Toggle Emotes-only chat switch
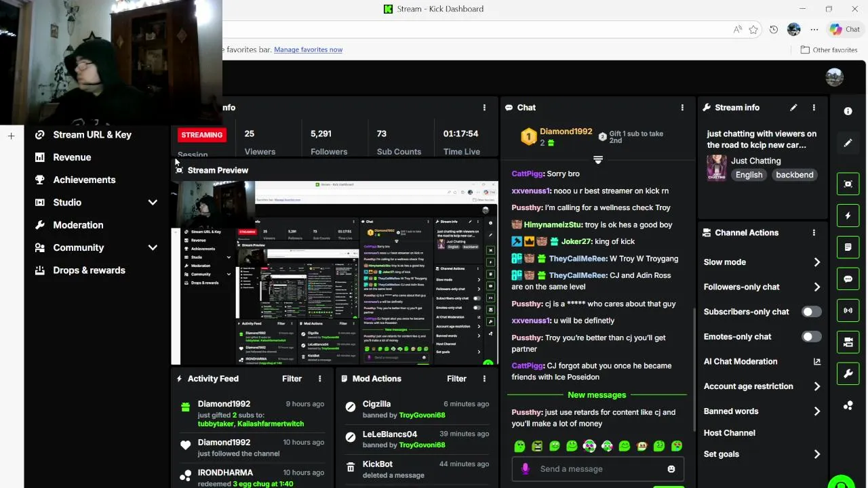The width and height of the screenshot is (868, 488). (811, 337)
